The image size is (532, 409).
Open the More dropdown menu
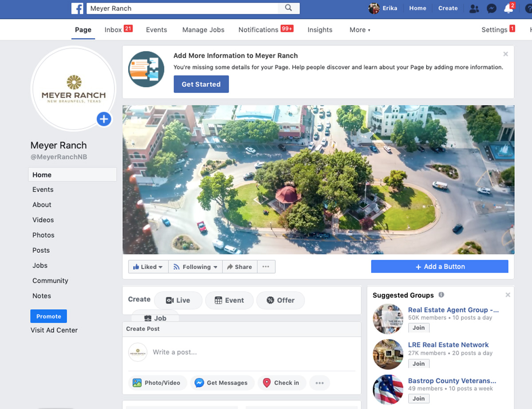pos(360,30)
